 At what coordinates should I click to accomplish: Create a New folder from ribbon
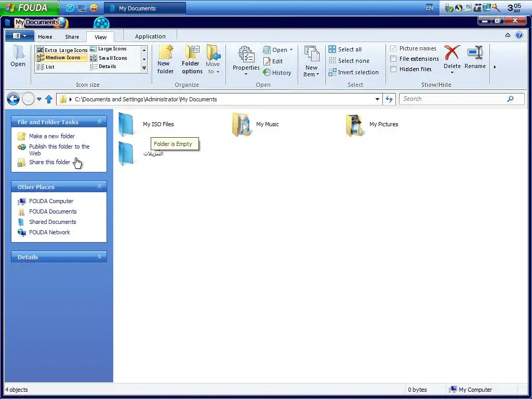166,60
